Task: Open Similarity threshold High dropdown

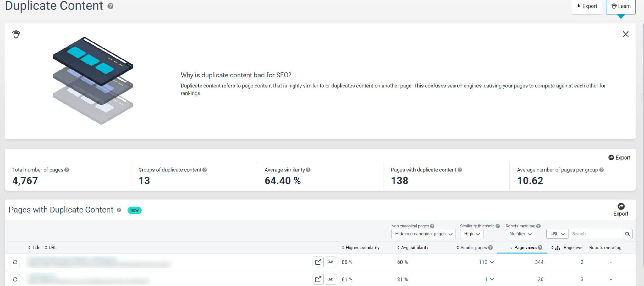Action: [471, 234]
